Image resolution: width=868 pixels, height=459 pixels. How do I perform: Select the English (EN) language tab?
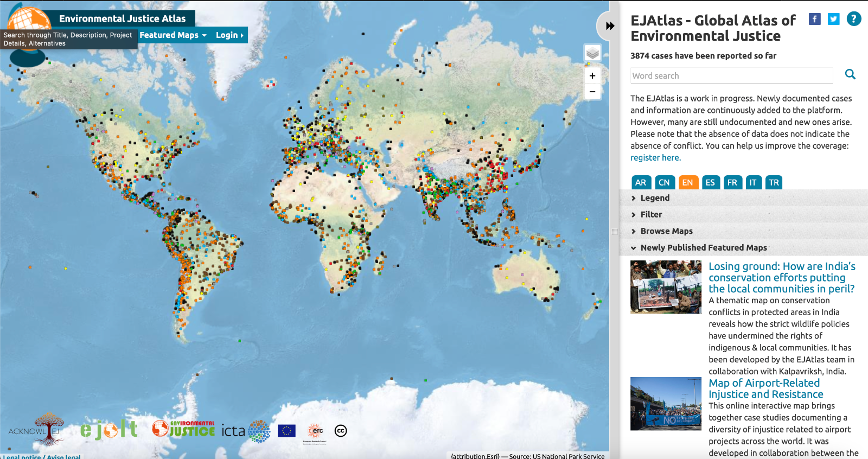(x=687, y=182)
